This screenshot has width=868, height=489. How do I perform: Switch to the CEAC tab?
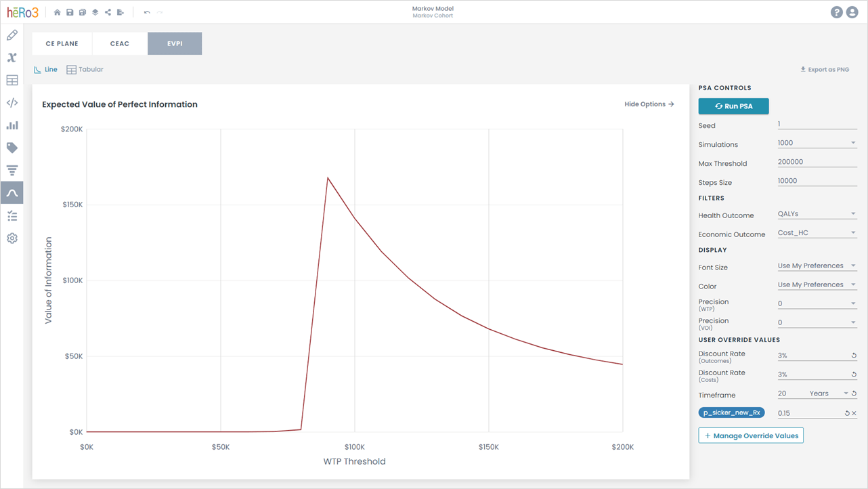pos(120,43)
